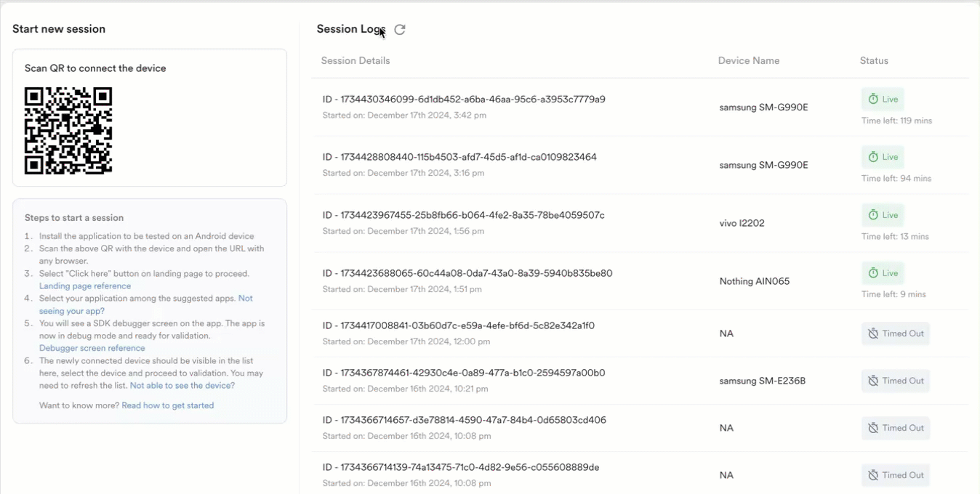Screen dimensions: 980x494
Task: Click the Live badge for session 1734428808440
Action: (x=883, y=158)
